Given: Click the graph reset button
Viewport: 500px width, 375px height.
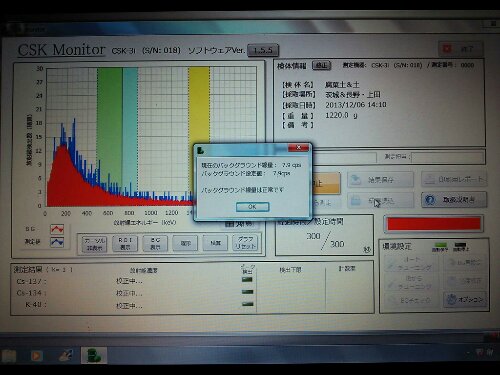Looking at the screenshot, I should click(245, 243).
